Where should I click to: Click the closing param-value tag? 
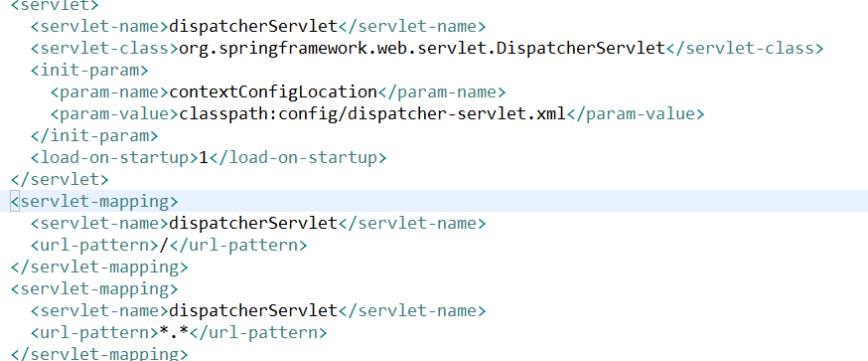pyautogui.click(x=635, y=114)
